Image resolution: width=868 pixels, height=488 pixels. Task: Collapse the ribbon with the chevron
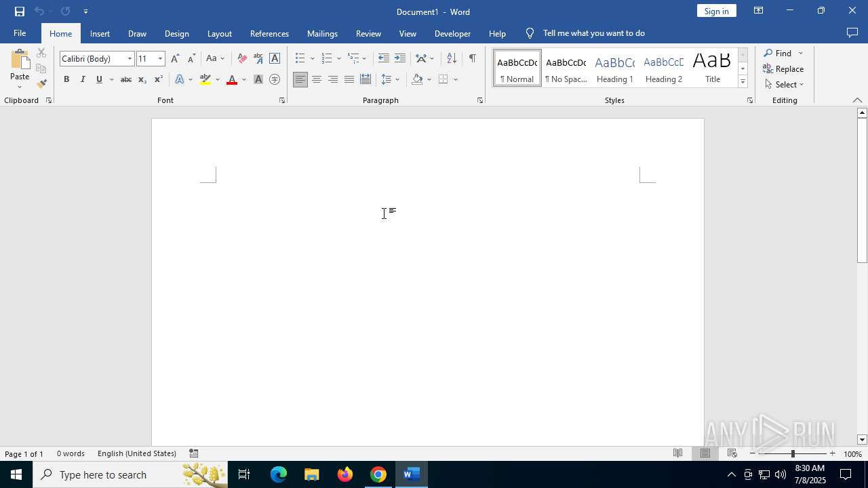click(857, 100)
